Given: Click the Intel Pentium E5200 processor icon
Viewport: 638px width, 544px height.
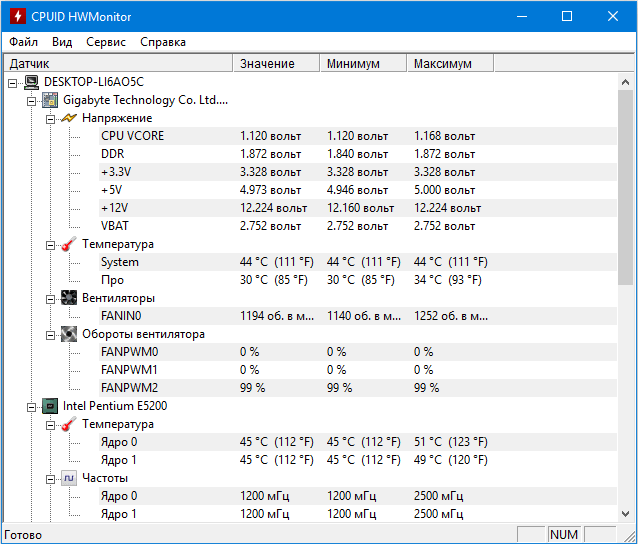Looking at the screenshot, I should tap(50, 406).
